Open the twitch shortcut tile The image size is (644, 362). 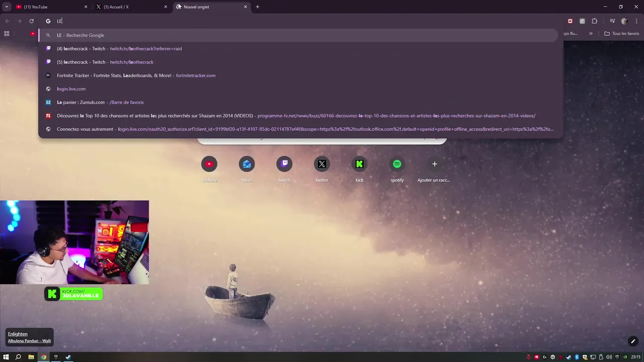click(284, 169)
